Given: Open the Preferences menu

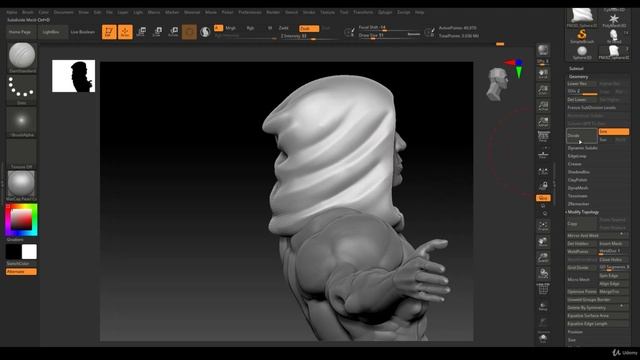Looking at the screenshot, I should click(250, 12).
